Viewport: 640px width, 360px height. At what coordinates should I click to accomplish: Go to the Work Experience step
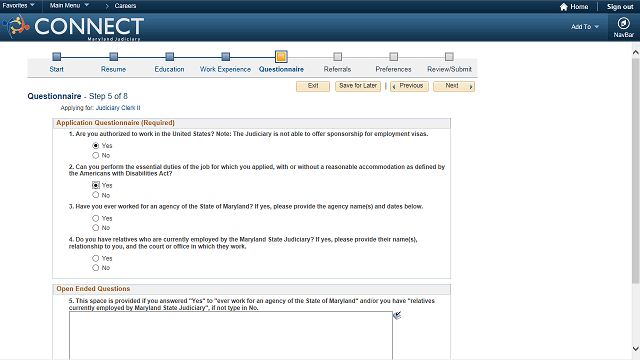click(225, 69)
